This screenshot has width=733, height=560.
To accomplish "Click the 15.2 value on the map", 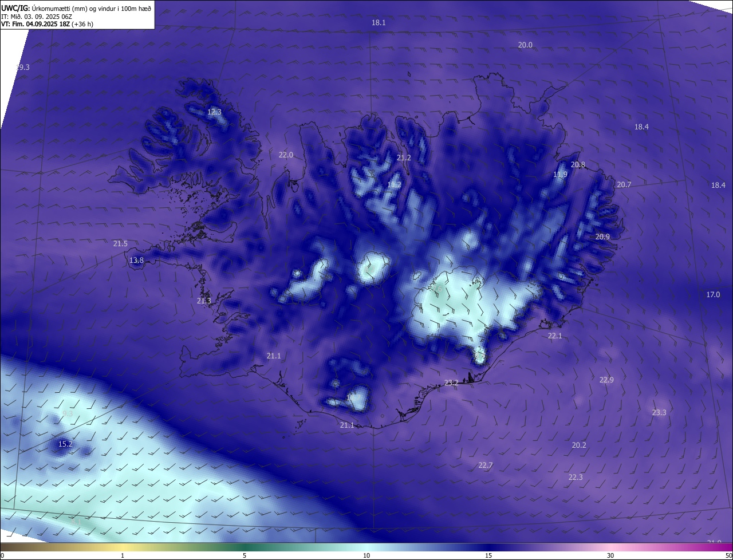I will click(65, 444).
